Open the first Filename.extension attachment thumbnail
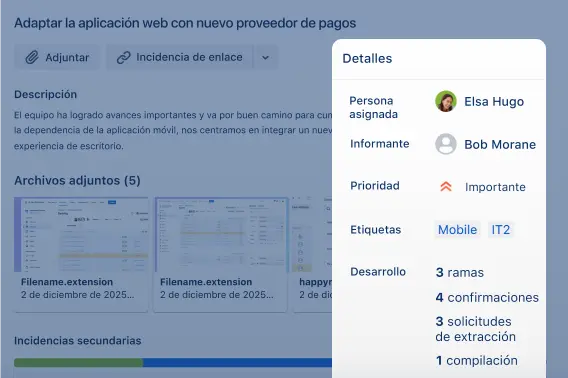Screen dimensions: 568x378 pyautogui.click(x=81, y=234)
